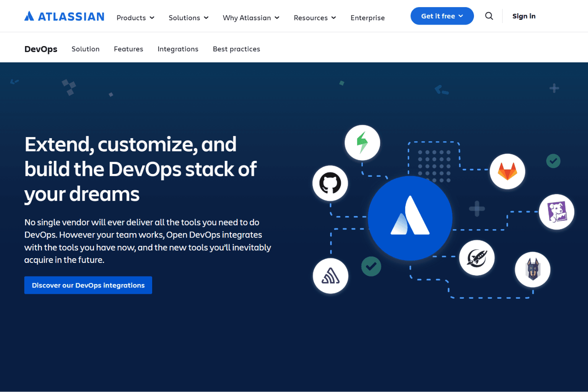
Task: Open the Why Atlassian dropdown
Action: pos(251,18)
